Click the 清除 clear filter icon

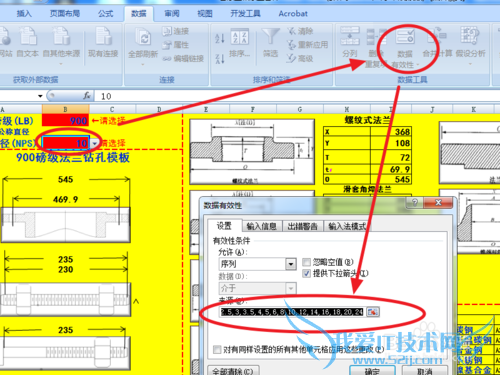point(300,31)
